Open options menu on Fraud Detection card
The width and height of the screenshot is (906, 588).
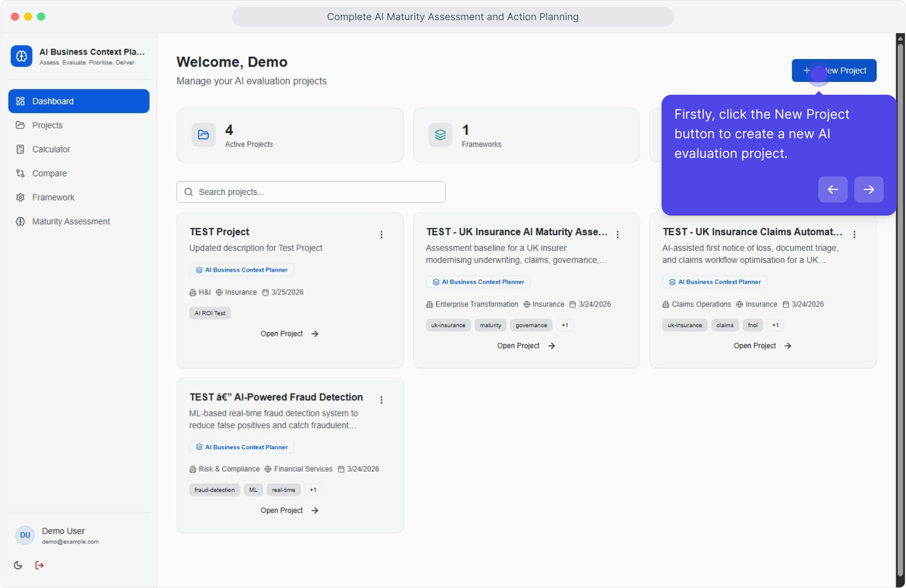381,400
